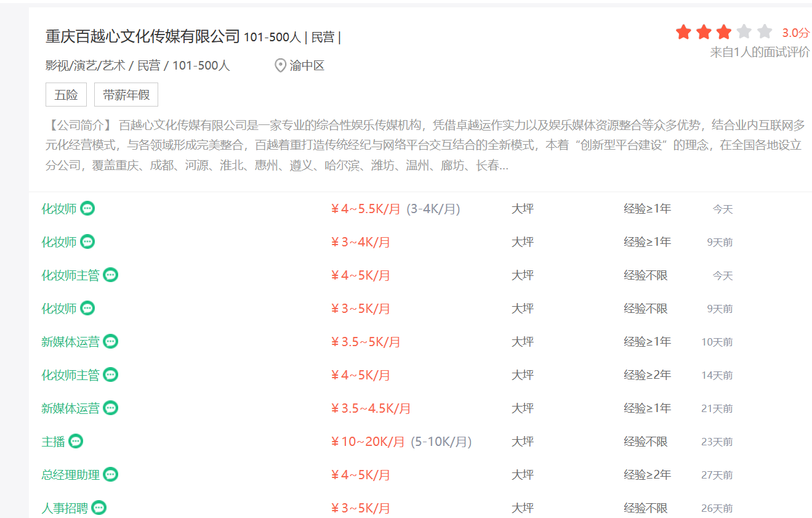812x518 pixels.
Task: Open the 人事招聘 job listing
Action: coord(65,508)
